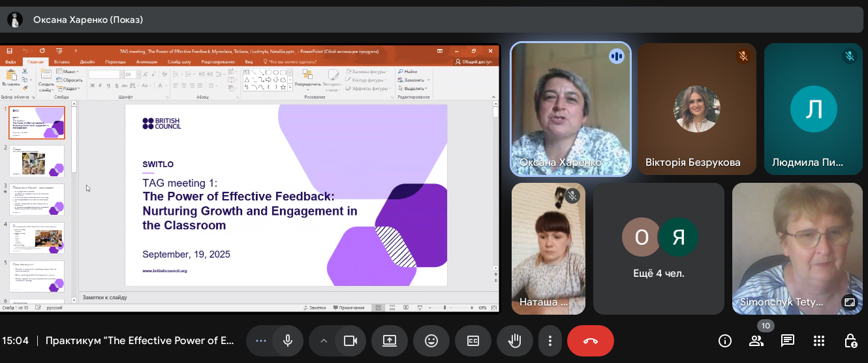Click the 'Ещё 4 чел.' participants tile
The height and width of the screenshot is (363, 868).
(659, 249)
